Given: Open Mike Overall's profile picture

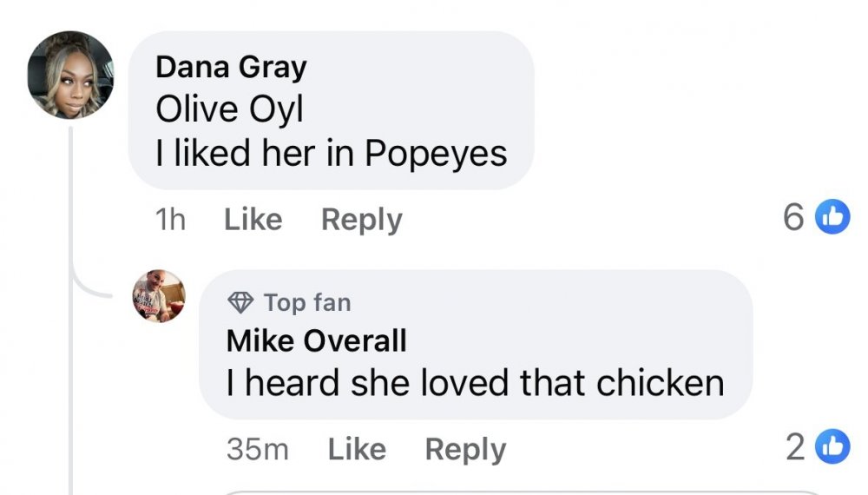Looking at the screenshot, I should pos(158,296).
